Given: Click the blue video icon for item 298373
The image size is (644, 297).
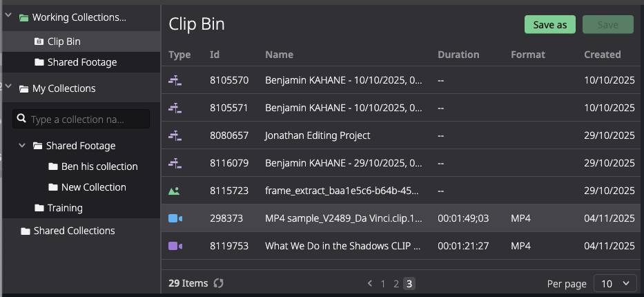Looking at the screenshot, I should (x=175, y=218).
